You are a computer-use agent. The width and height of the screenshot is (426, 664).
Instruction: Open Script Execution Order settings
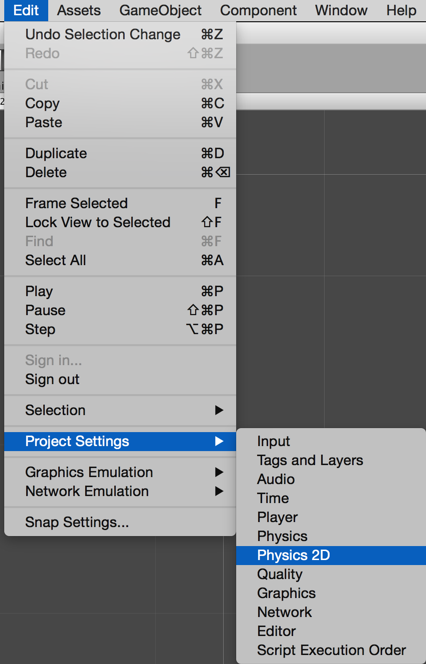(x=331, y=650)
